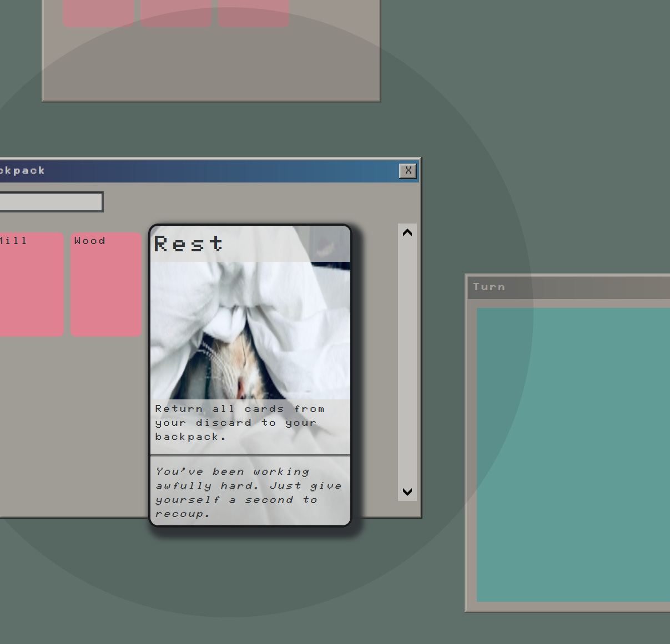Click the teal area in Turn window
Screen dimensions: 670x644
(573, 455)
